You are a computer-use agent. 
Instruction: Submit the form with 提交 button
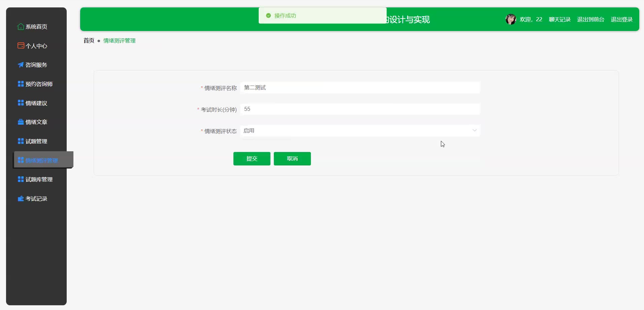252,159
